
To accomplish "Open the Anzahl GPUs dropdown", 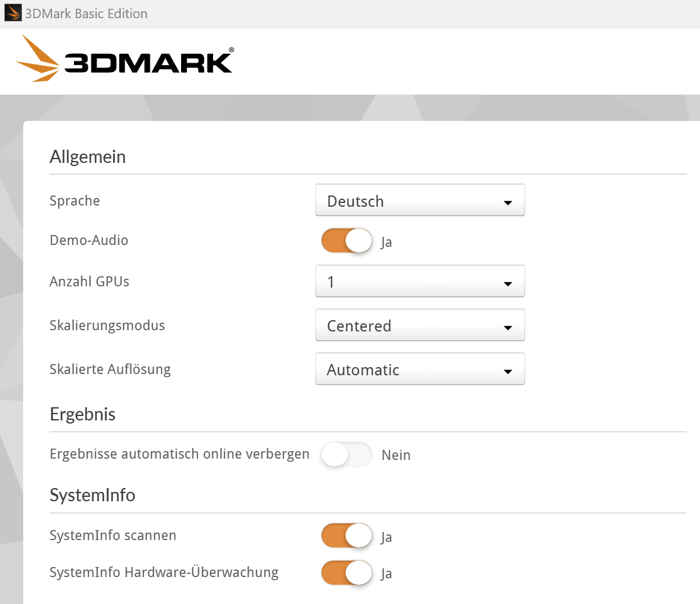I will tap(420, 281).
